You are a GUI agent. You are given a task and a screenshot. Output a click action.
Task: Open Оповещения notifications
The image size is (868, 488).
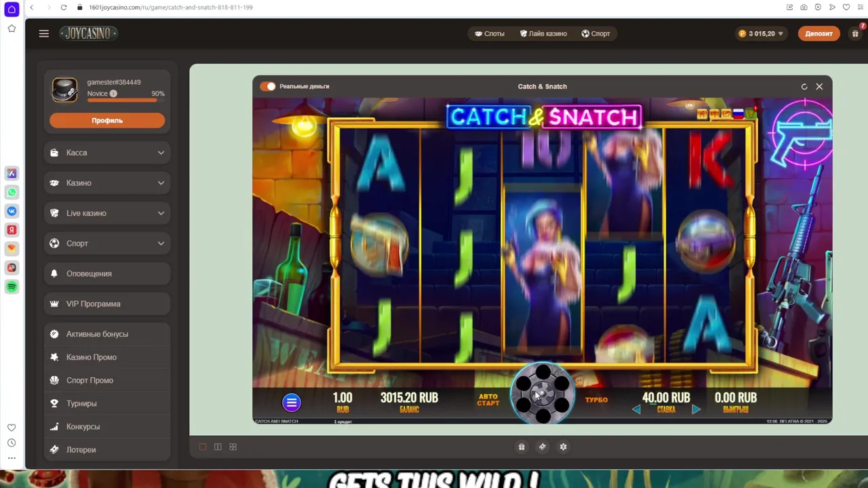pos(107,274)
